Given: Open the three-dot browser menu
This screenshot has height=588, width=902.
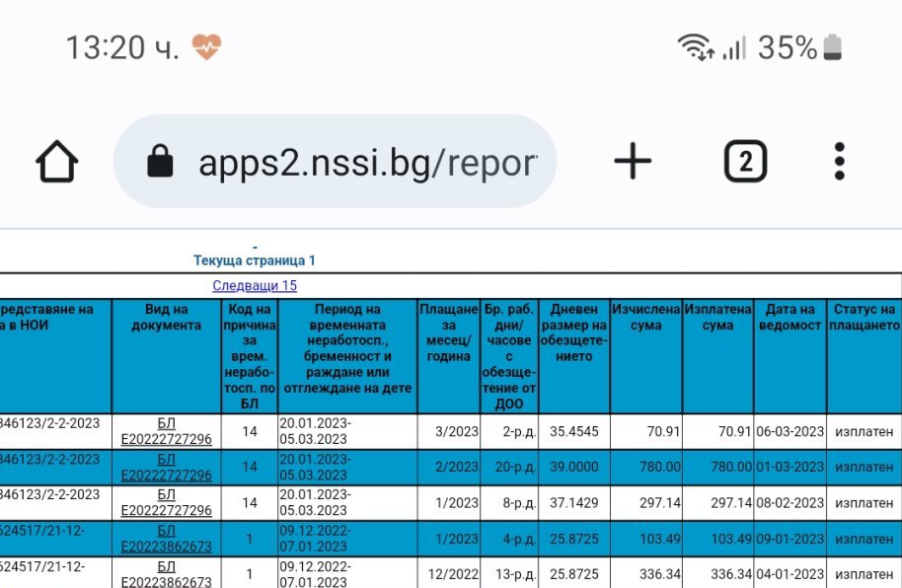Looking at the screenshot, I should coord(839,162).
